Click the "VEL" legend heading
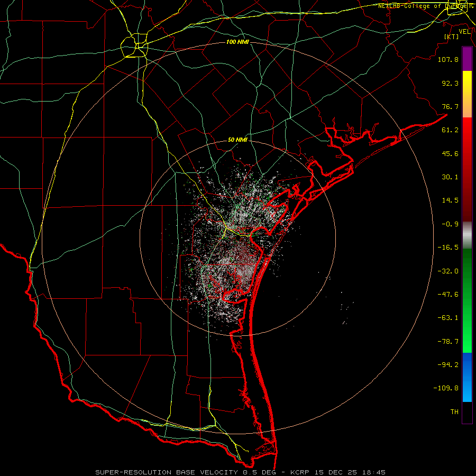This screenshot has height=476, width=476. coord(464,32)
